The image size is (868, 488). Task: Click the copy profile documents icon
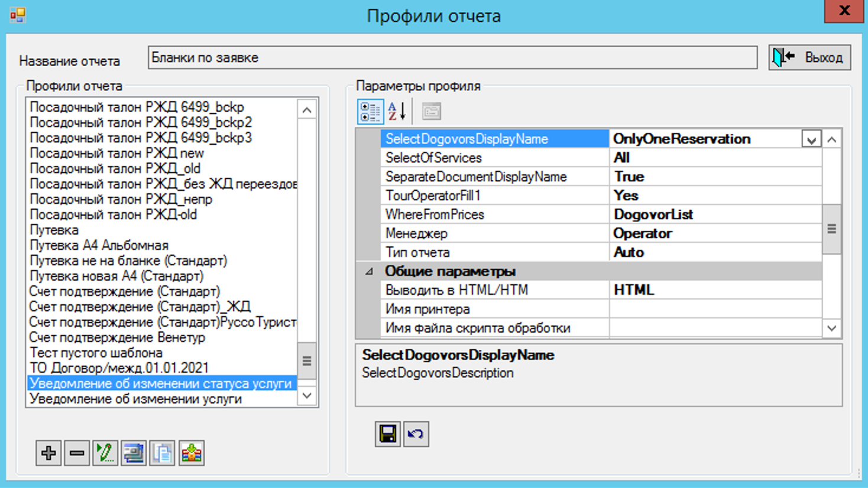click(x=162, y=453)
